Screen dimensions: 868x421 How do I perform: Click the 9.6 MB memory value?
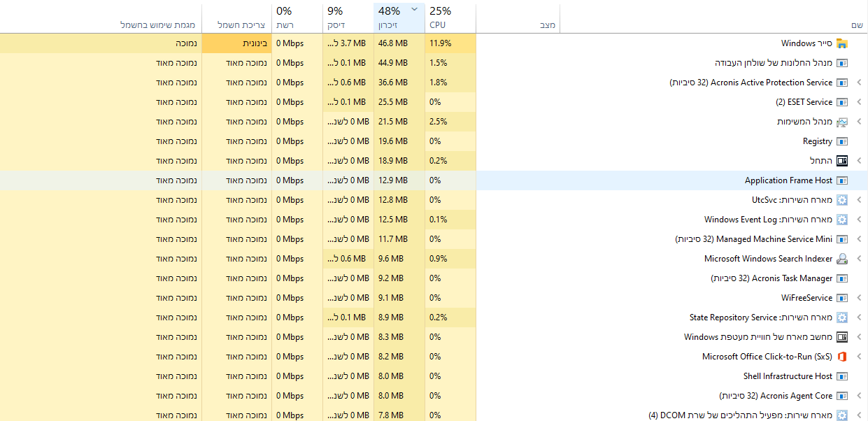(391, 259)
